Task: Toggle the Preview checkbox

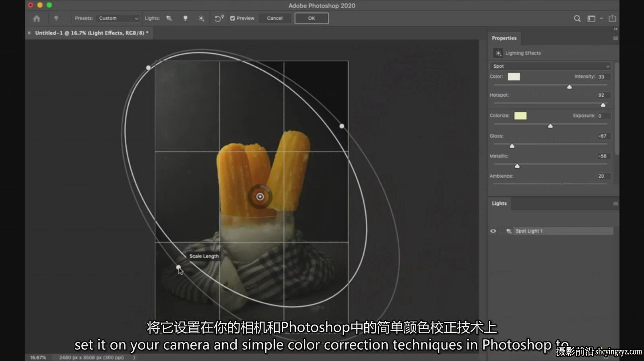Action: [232, 18]
